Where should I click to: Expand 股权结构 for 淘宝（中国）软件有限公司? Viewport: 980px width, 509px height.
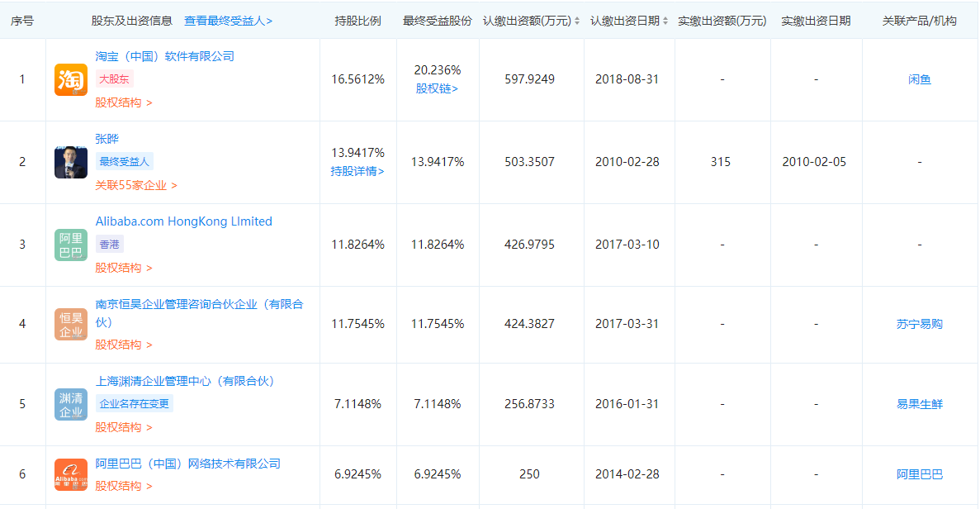click(124, 102)
